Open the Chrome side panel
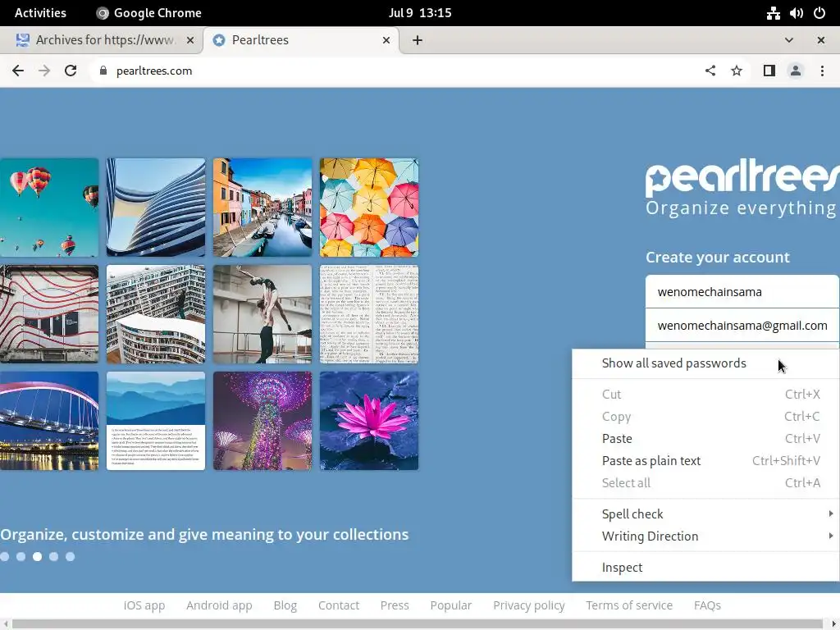 (769, 71)
